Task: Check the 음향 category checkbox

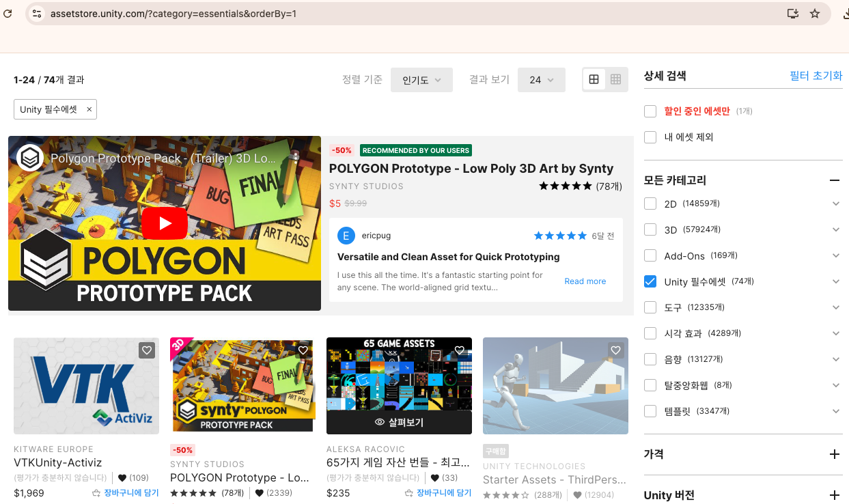Action: [650, 359]
